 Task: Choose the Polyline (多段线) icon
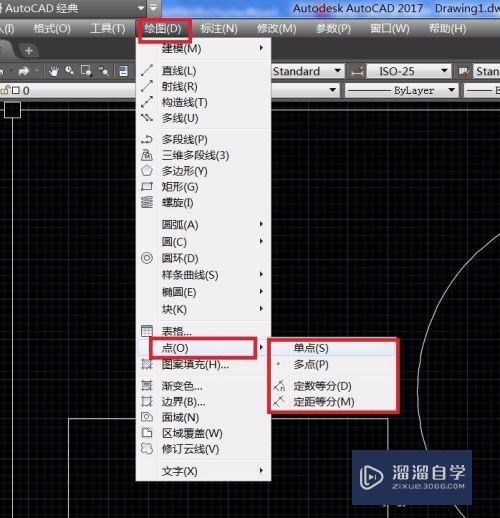click(147, 139)
